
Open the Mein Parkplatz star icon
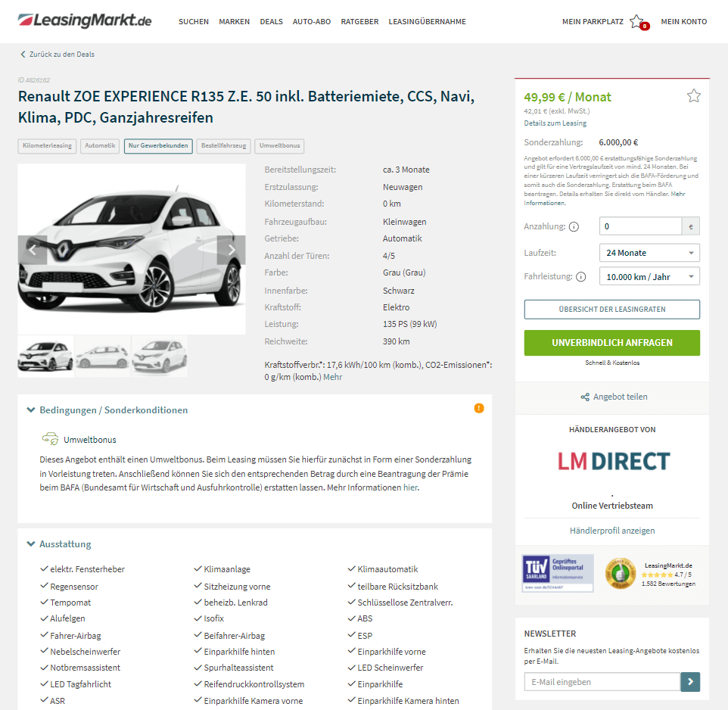coord(636,21)
